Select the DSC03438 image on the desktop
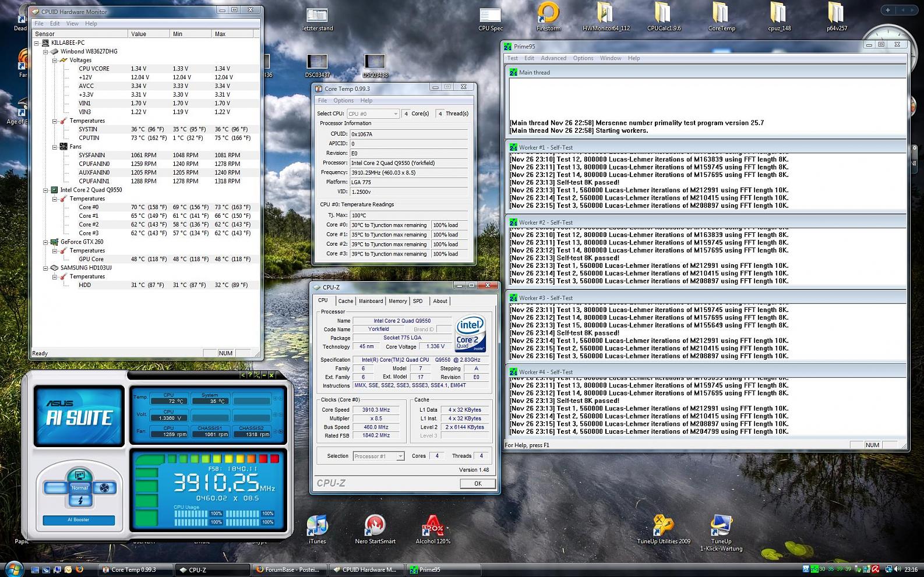Image resolution: width=924 pixels, height=577 pixels. pyautogui.click(x=375, y=66)
